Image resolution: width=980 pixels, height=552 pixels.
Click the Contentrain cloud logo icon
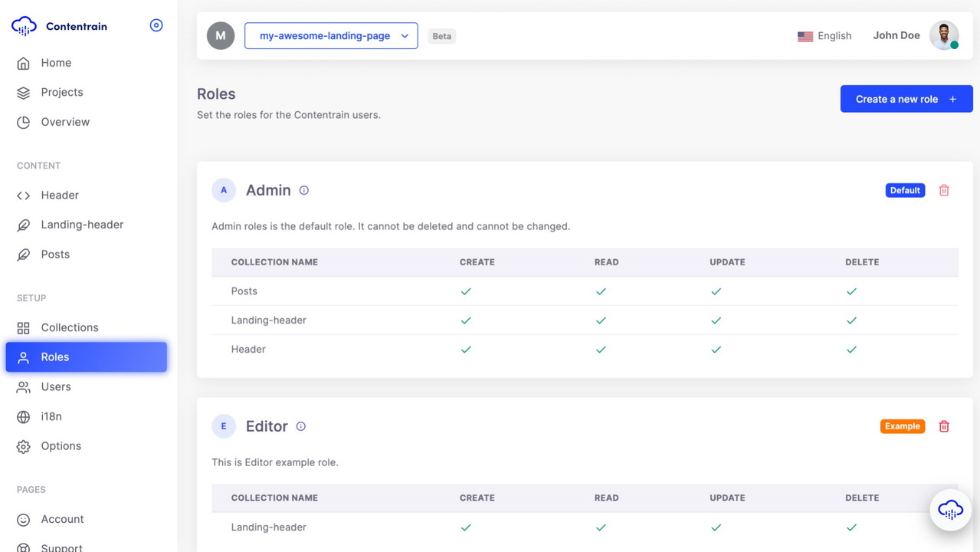click(24, 26)
